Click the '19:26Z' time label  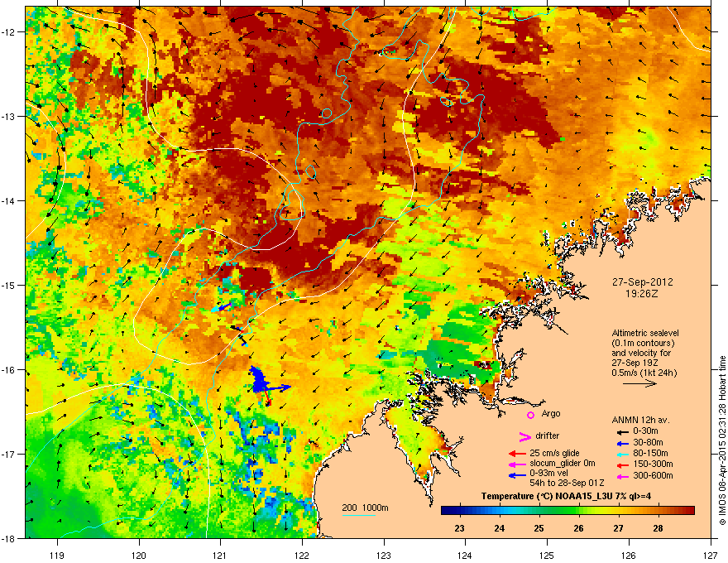642,294
